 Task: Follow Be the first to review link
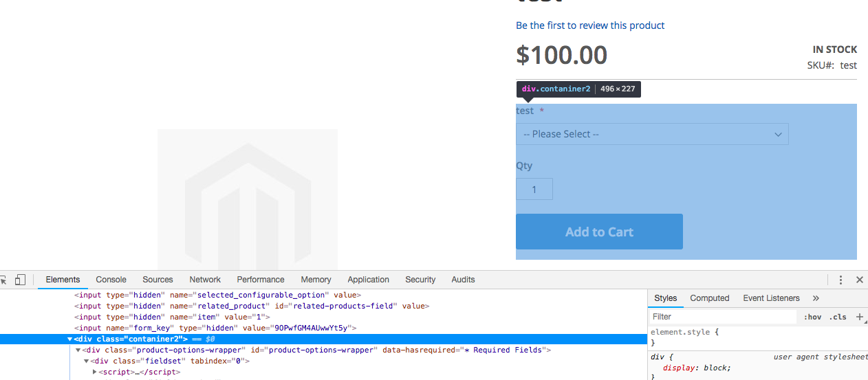pos(590,25)
